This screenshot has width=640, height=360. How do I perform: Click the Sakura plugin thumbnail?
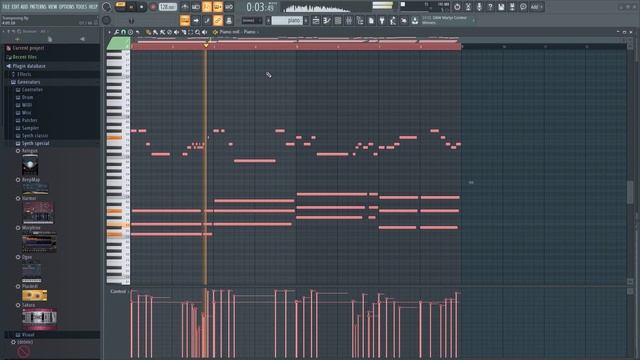click(x=39, y=319)
